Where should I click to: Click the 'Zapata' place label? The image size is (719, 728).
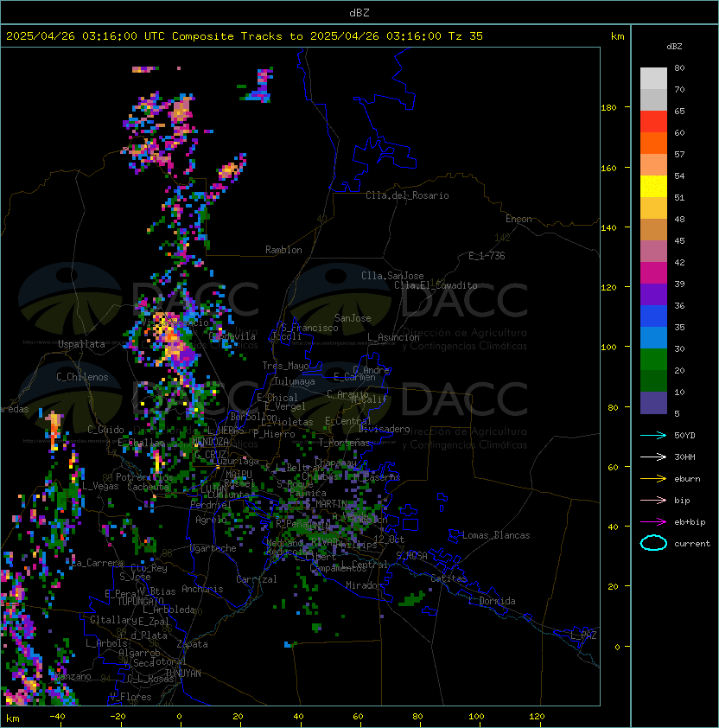(x=192, y=644)
